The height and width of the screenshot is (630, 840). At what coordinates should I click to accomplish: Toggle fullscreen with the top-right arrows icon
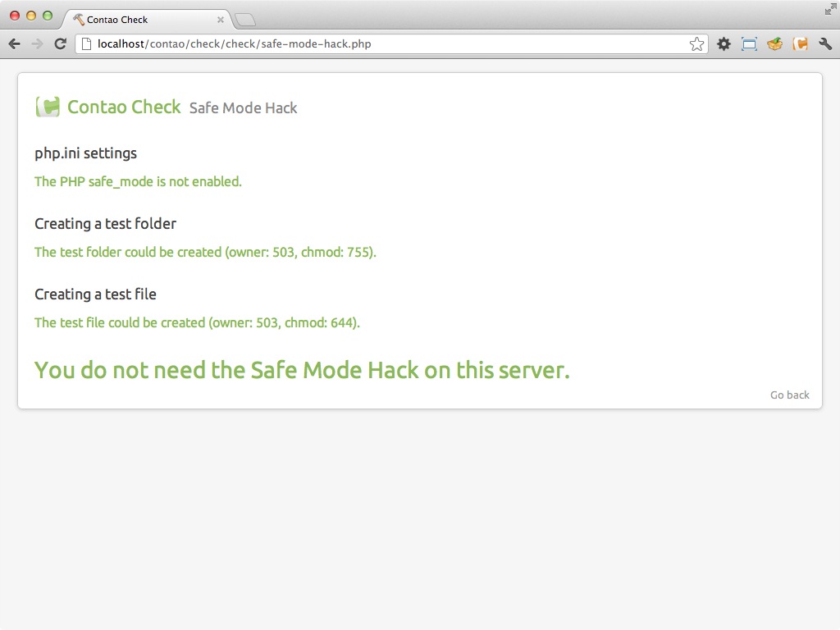coord(830,9)
